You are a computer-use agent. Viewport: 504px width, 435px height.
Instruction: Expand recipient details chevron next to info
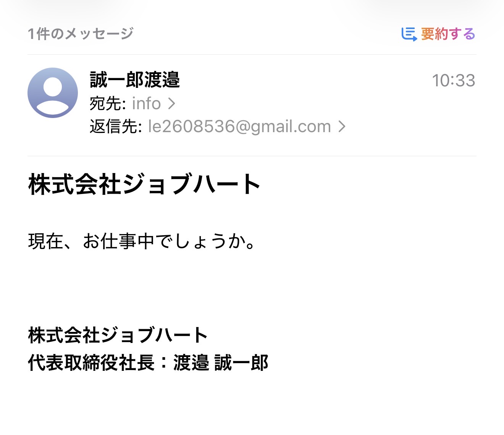(172, 103)
